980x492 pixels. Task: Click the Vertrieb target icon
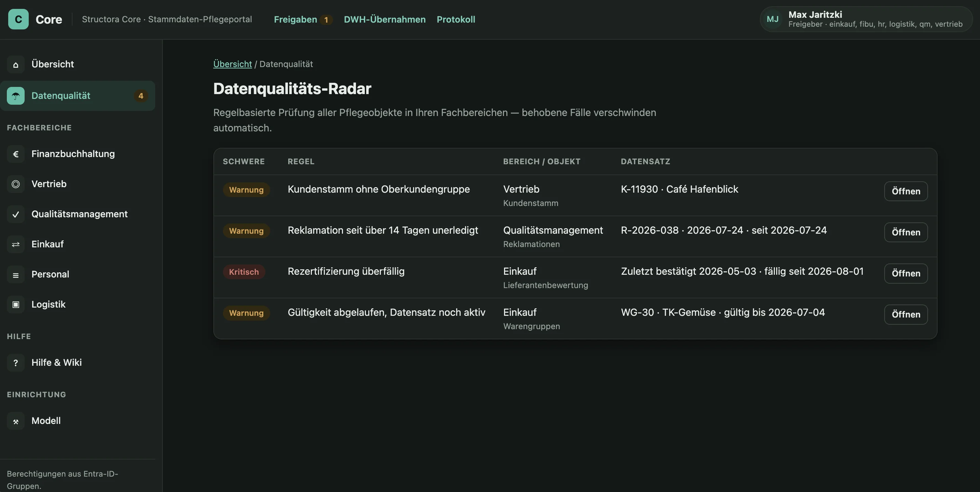pyautogui.click(x=16, y=184)
